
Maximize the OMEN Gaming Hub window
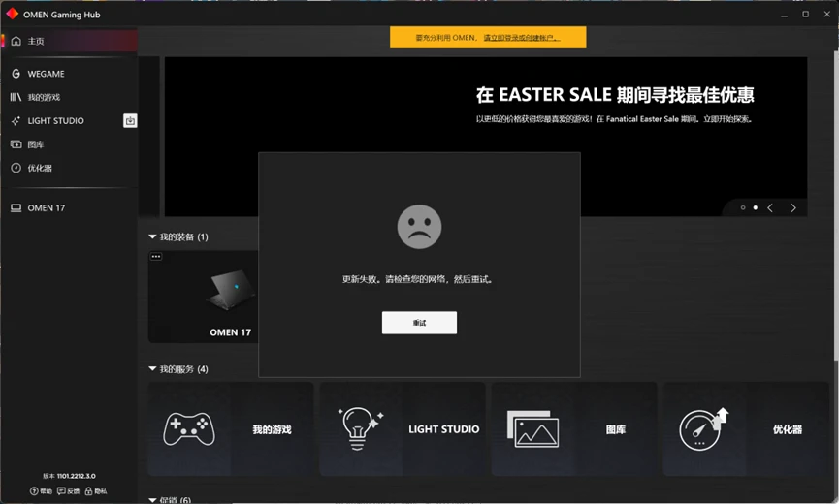(805, 15)
